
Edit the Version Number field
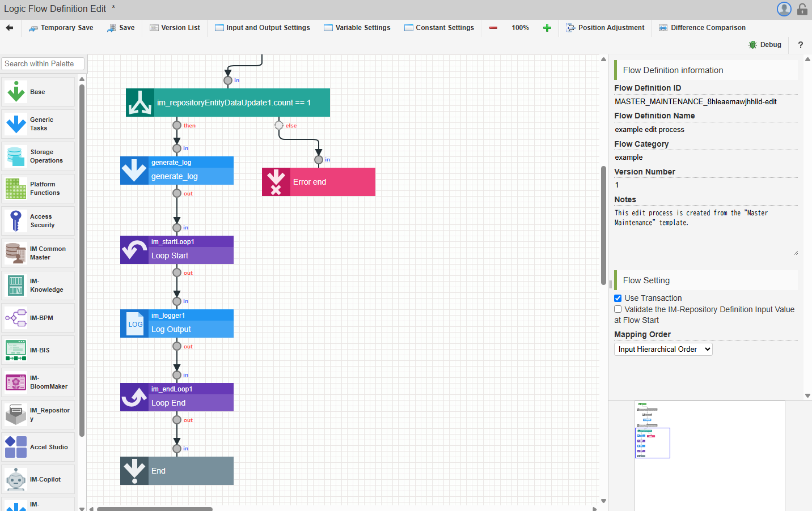[706, 185]
